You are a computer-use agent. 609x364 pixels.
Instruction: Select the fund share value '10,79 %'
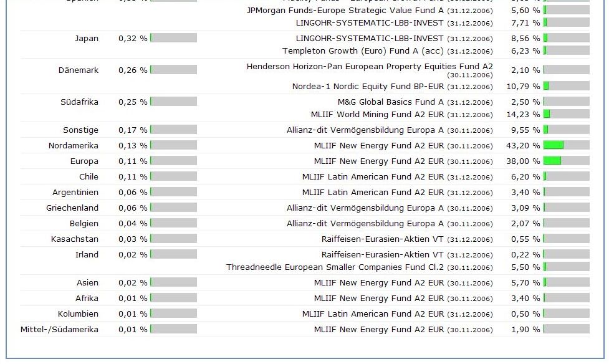[523, 87]
